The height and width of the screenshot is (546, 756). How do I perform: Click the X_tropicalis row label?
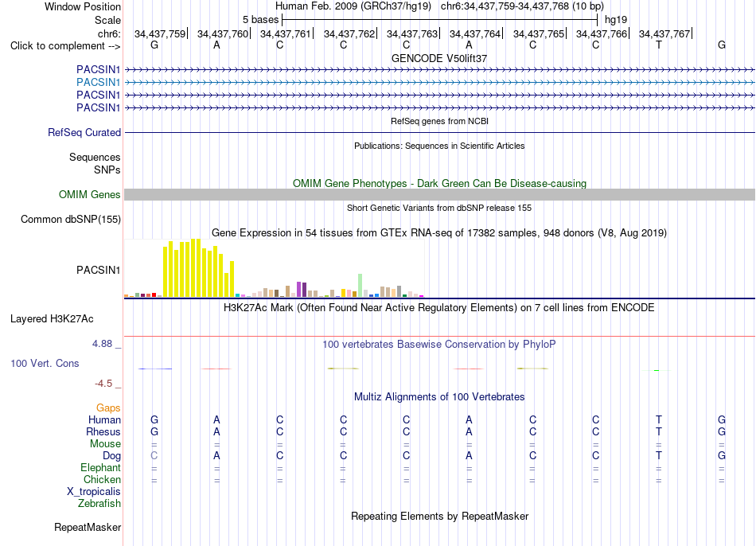(x=94, y=492)
